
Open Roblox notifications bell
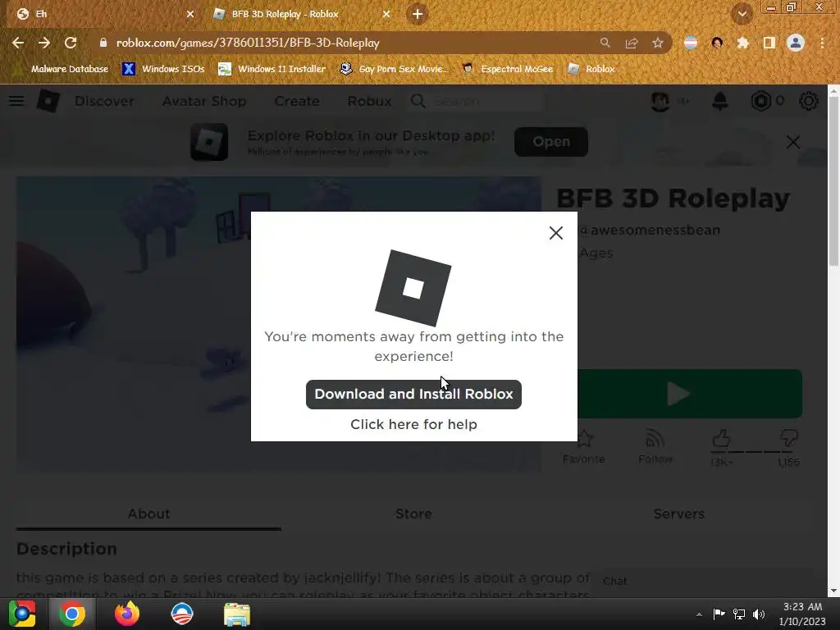720,101
